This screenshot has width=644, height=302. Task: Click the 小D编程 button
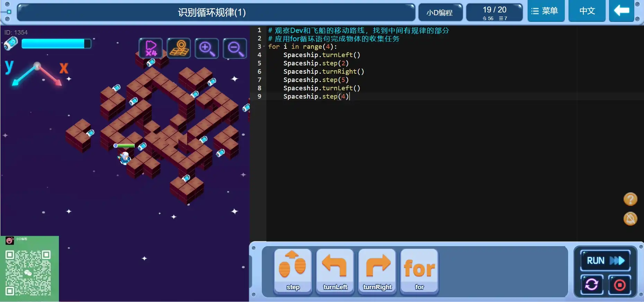tap(440, 13)
